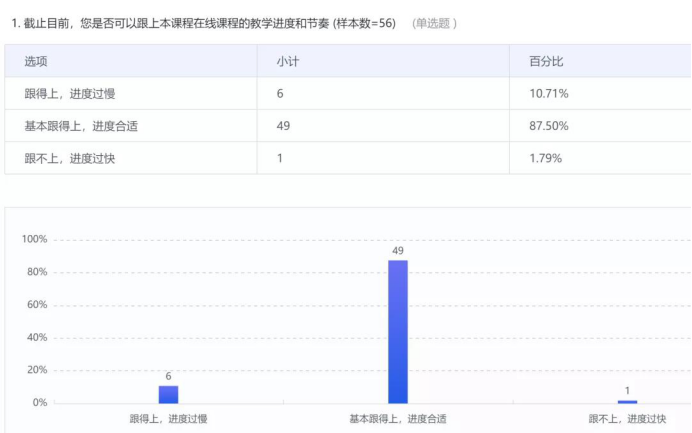Screen dimensions: 692x433
Task: Click the 80% y-axis label
Action: point(37,272)
